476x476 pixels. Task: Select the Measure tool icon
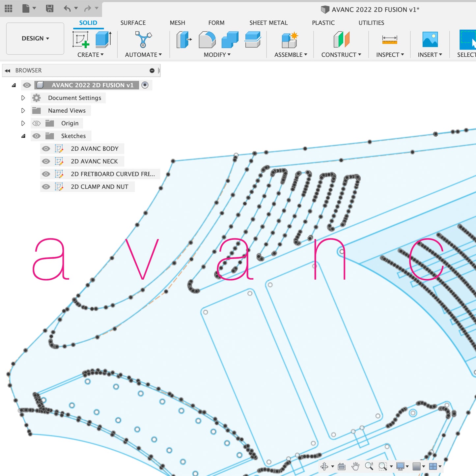coord(389,40)
